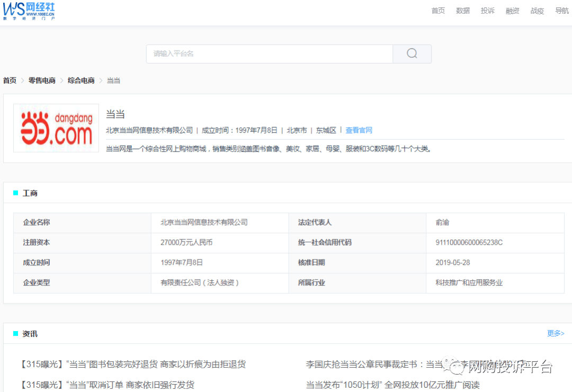Open the 首页 menu item in top navigation

point(437,10)
